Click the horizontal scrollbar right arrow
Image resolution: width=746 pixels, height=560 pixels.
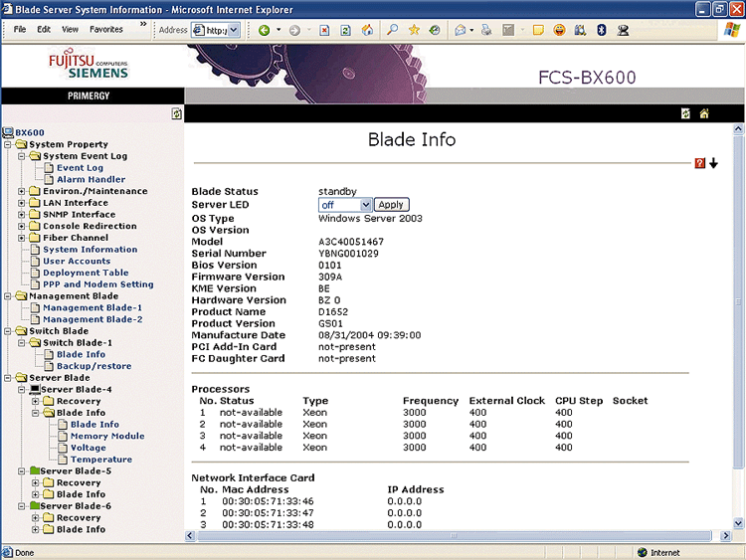(x=725, y=536)
